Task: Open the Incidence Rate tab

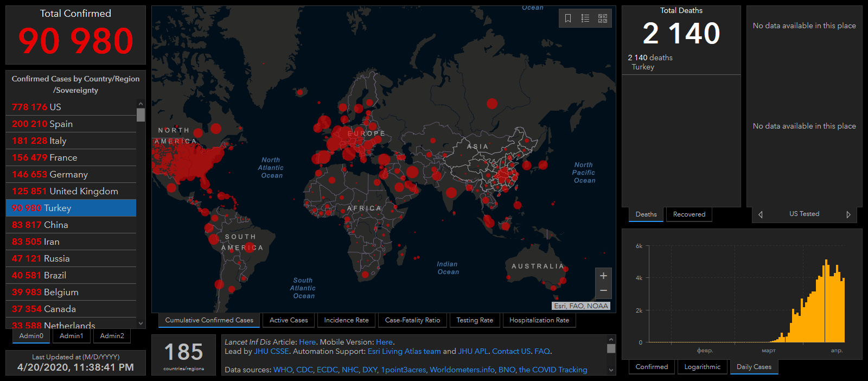Action: 346,320
